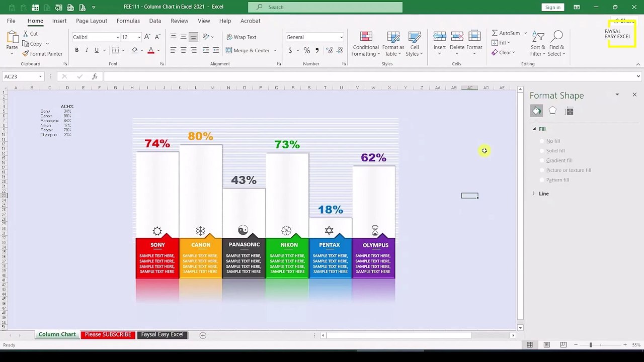Click the Paste icon
This screenshot has width=644, height=362.
click(x=12, y=38)
